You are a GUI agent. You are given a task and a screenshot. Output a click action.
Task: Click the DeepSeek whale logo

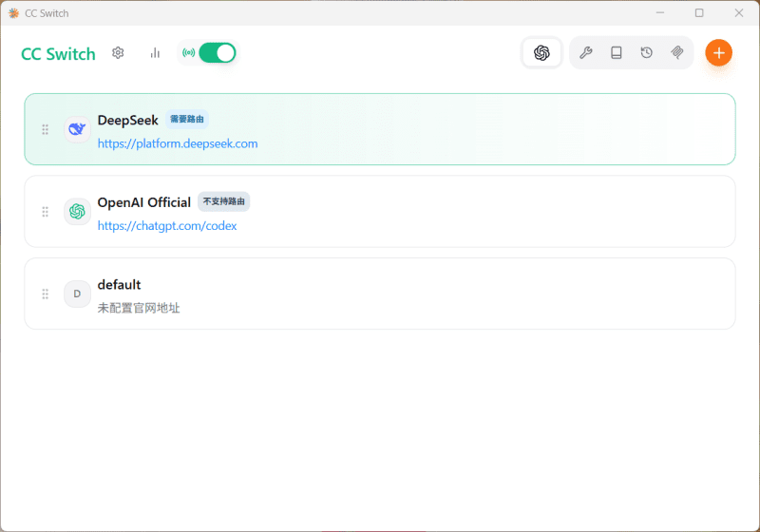[77, 129]
